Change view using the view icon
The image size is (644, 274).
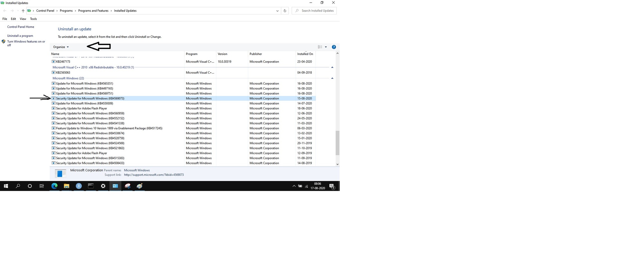pos(320,47)
